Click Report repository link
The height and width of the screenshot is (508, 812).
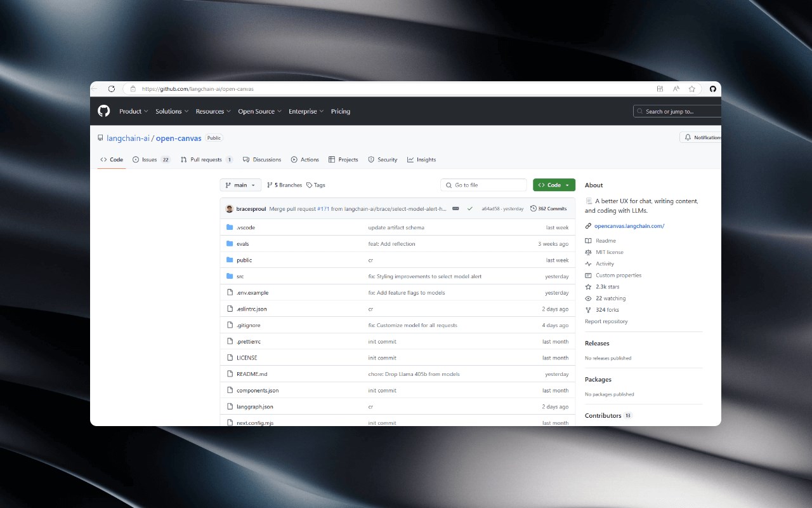(606, 321)
